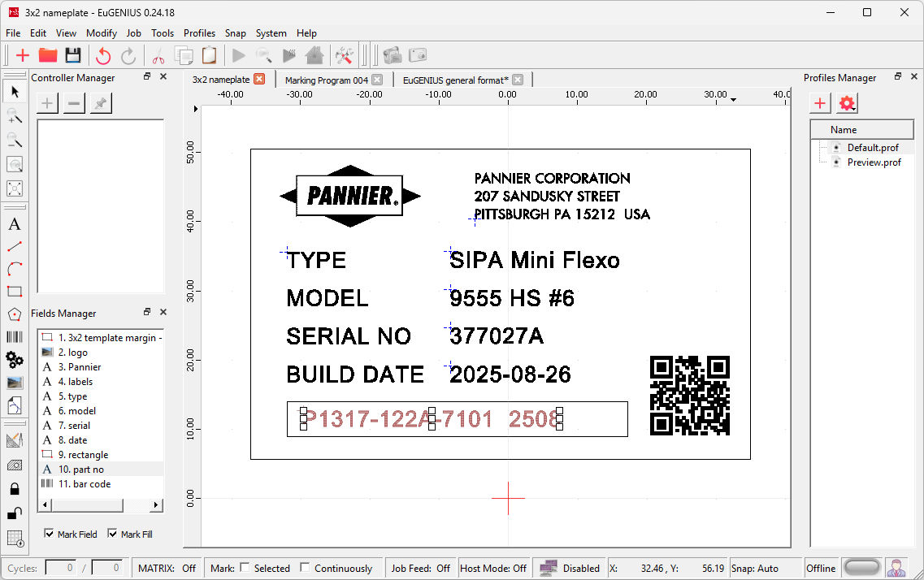Open the wrench and hammer tools icon
The image size is (924, 580).
(x=344, y=55)
